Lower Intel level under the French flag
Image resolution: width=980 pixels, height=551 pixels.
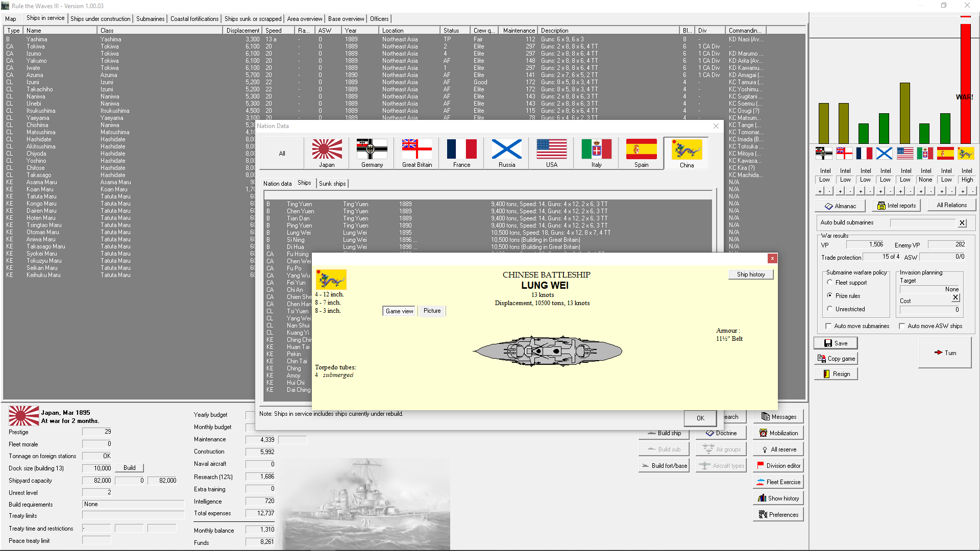coord(870,191)
